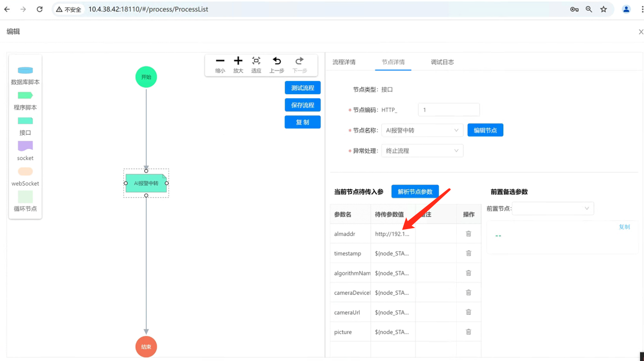Click the almaddr value http://192.1...
This screenshot has width=644, height=361.
click(392, 234)
